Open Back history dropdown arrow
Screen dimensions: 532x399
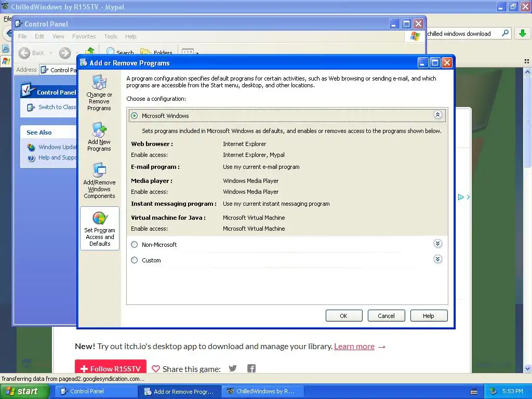click(50, 53)
